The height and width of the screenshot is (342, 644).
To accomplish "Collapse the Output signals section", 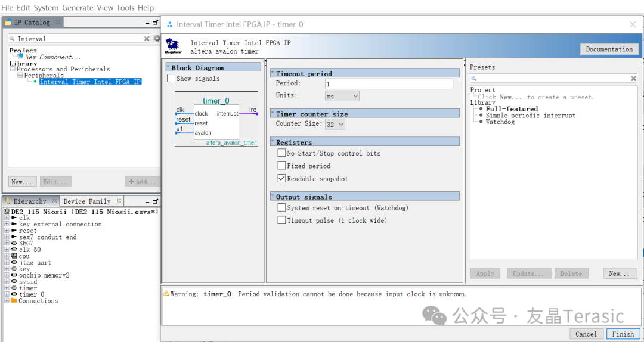I will pyautogui.click(x=273, y=196).
